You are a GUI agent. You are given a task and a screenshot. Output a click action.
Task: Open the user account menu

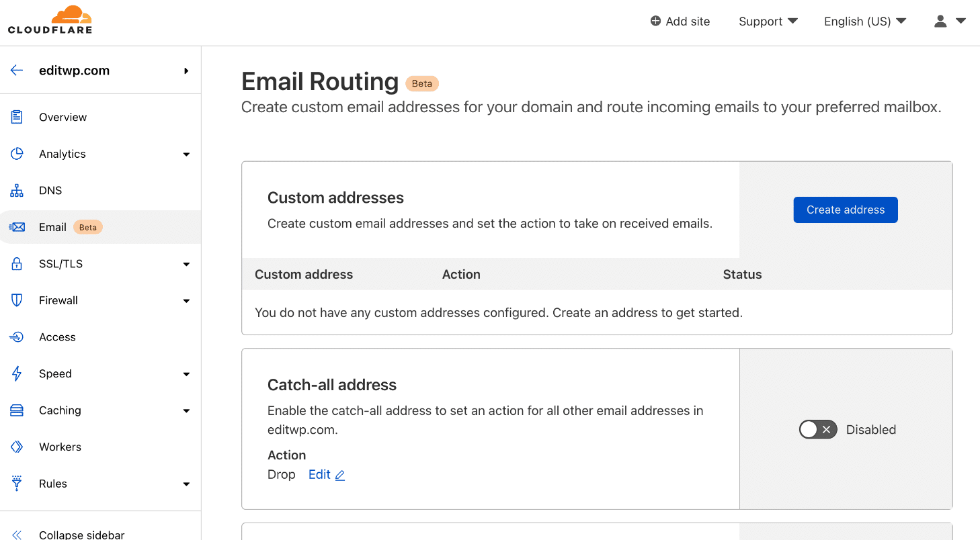point(949,21)
